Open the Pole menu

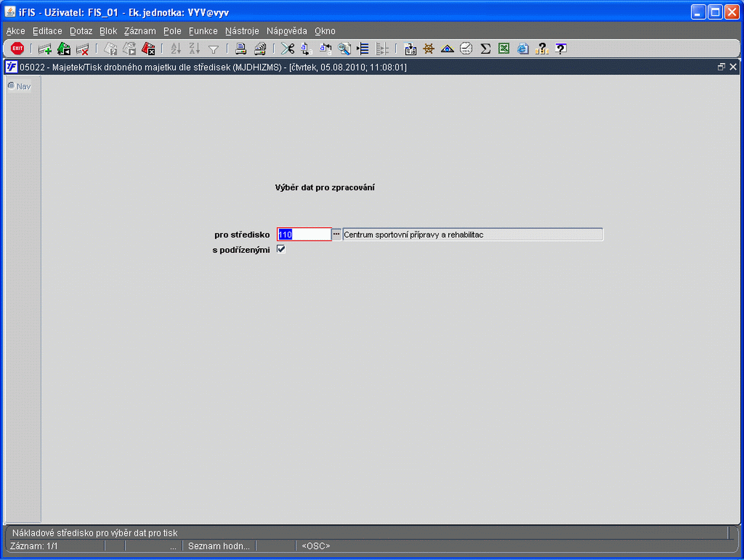coord(172,31)
